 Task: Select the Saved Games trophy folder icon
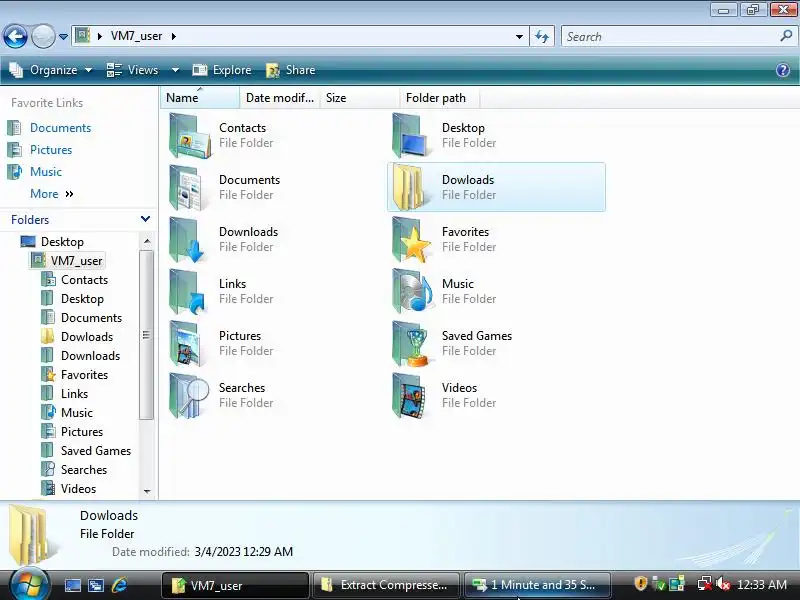pyautogui.click(x=411, y=344)
